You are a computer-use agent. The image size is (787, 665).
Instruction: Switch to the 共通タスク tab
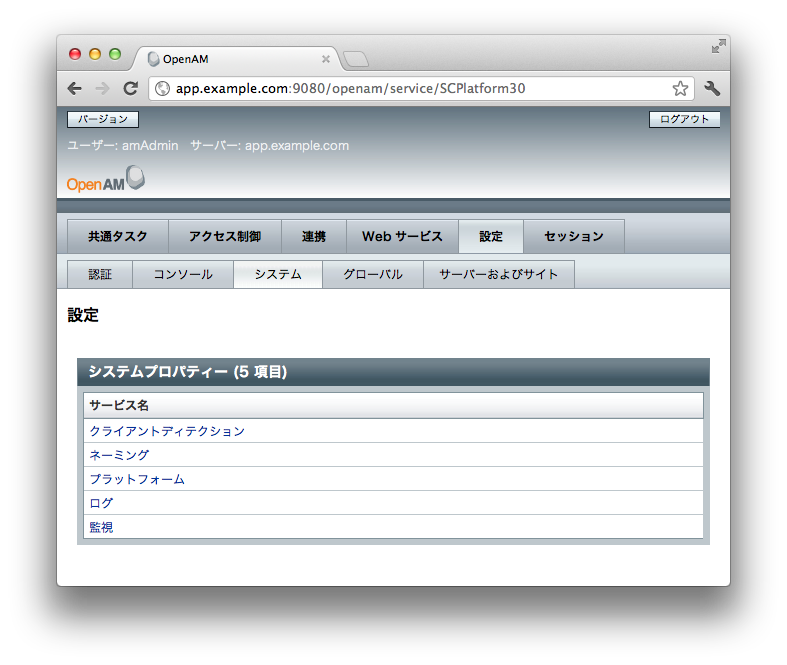(117, 237)
